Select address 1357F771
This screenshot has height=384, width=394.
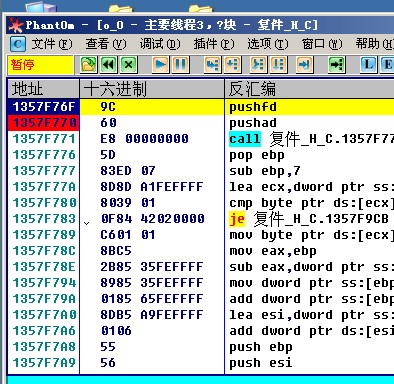tap(44, 139)
